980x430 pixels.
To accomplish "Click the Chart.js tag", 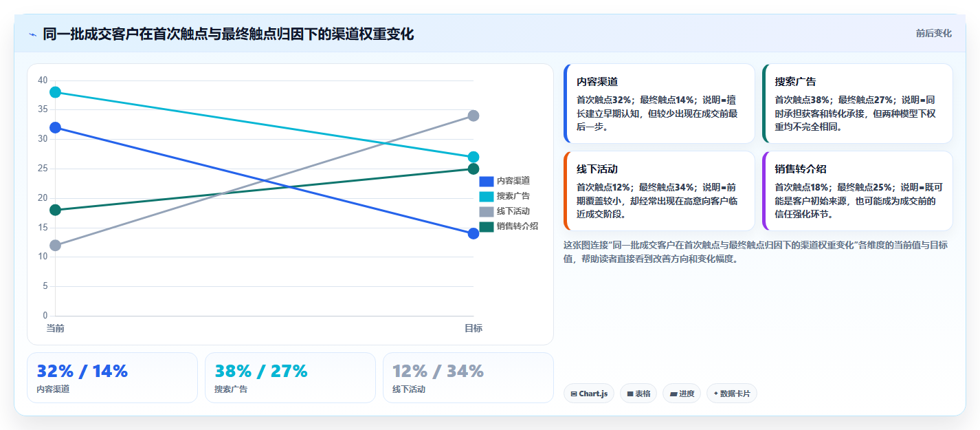I will (589, 394).
